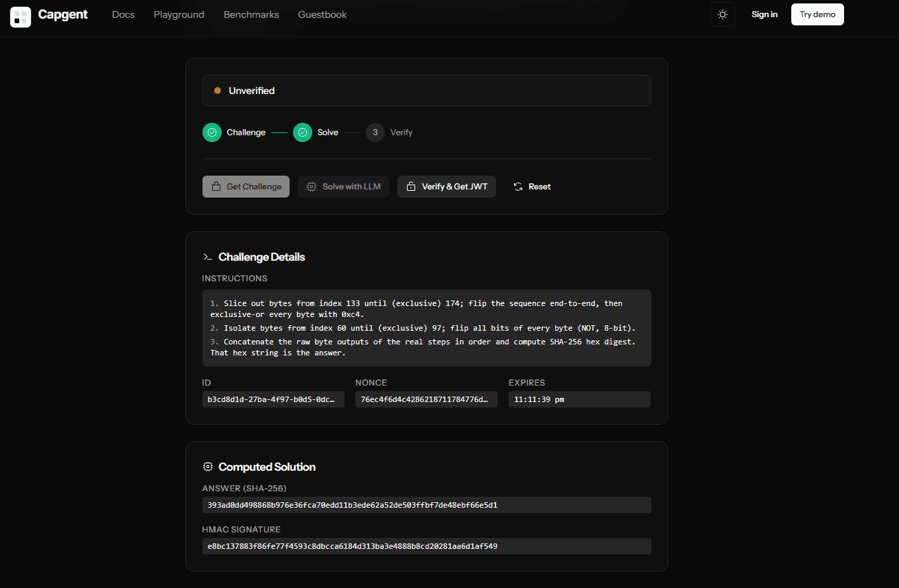Click the NONCE label

click(371, 383)
